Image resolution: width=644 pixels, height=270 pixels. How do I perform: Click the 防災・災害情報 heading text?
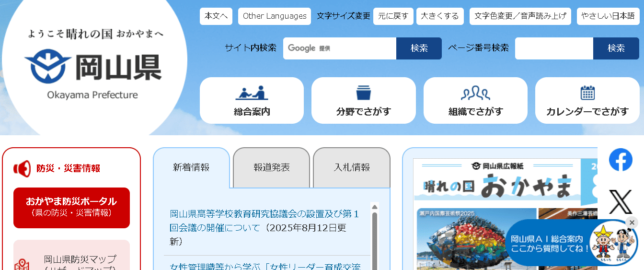tap(69, 168)
